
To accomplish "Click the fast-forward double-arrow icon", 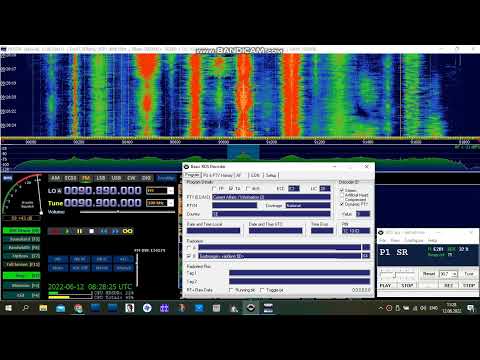I will (116, 231).
